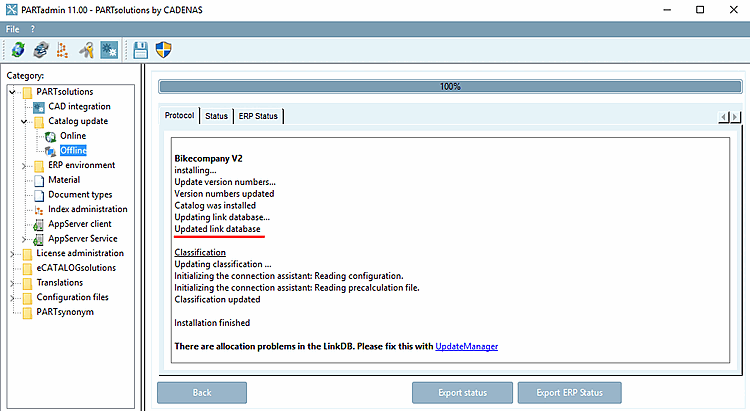Open the UpdateManager link
Screen dimensions: 750x411
[x=466, y=346]
